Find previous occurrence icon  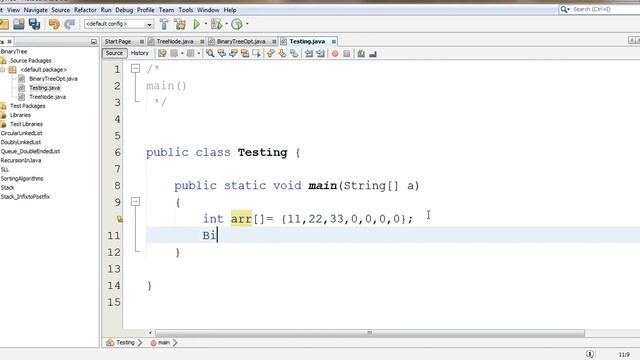click(x=222, y=53)
